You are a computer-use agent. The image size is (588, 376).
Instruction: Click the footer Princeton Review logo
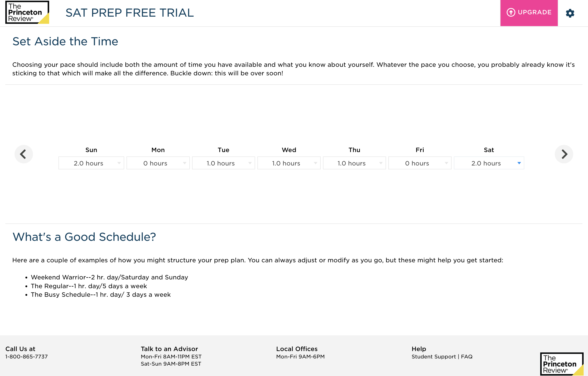point(561,364)
